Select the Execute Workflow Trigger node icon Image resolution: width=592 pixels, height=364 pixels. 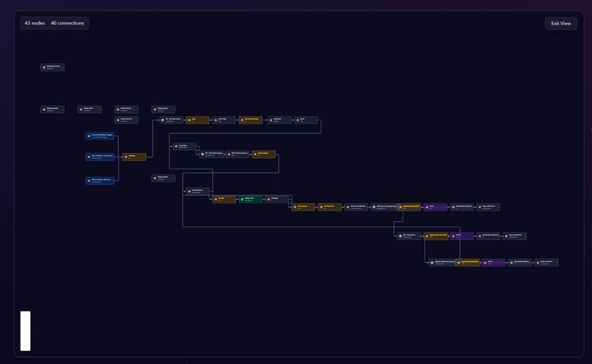click(x=89, y=135)
